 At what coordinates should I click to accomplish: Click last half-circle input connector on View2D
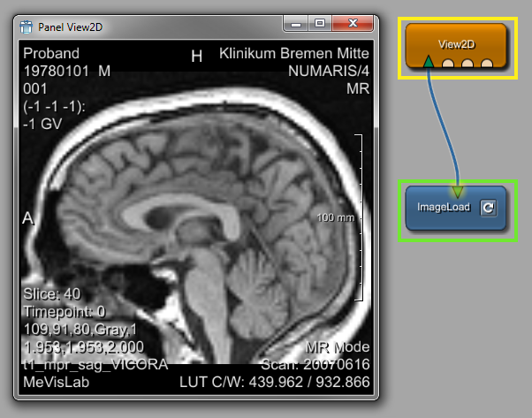pyautogui.click(x=487, y=64)
